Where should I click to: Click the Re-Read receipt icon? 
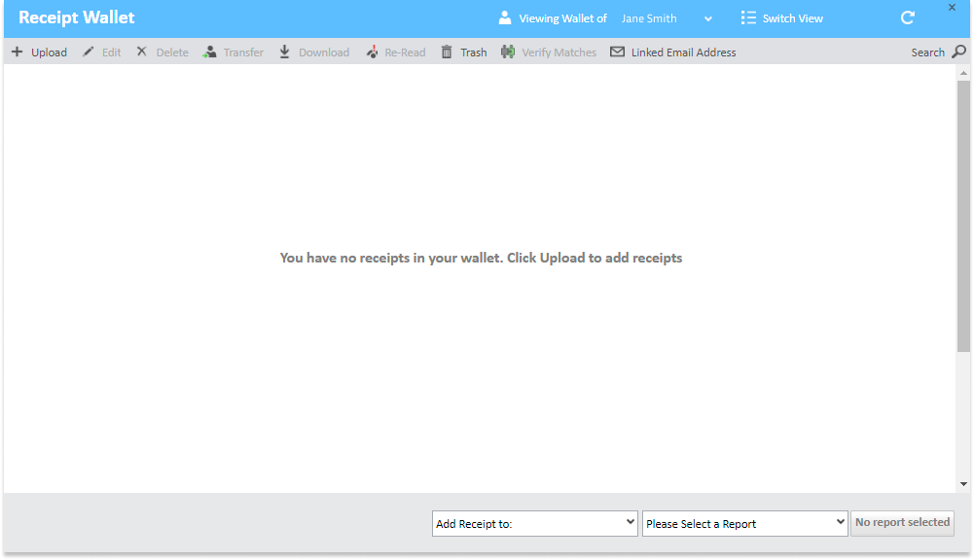pos(372,52)
